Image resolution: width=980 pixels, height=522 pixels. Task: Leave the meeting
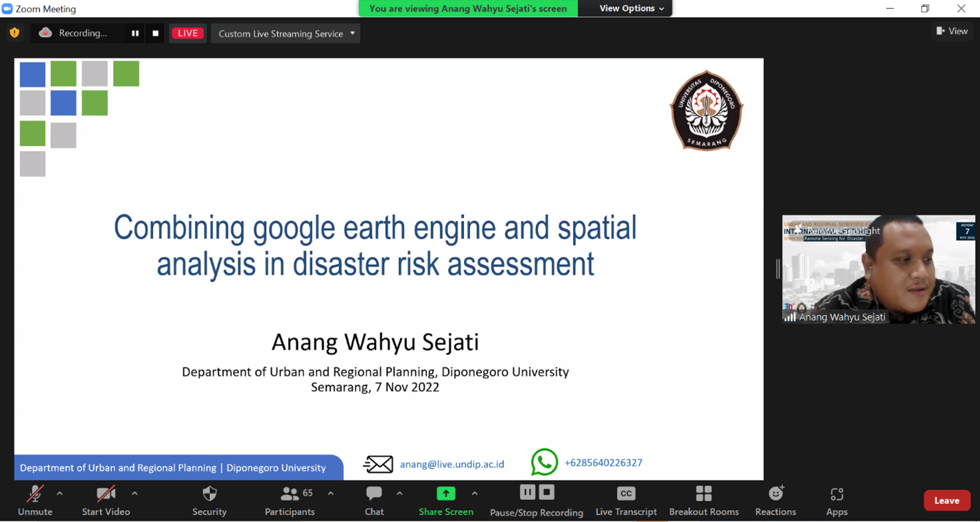(946, 501)
